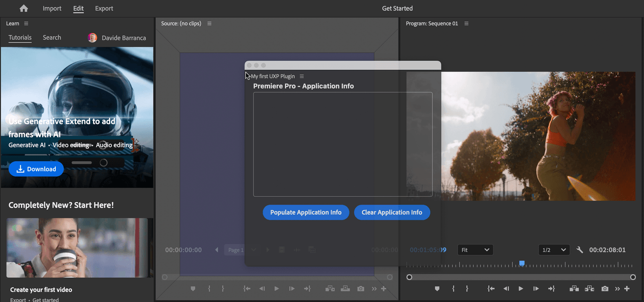644x302 pixels.
Task: Open the 1/2 playback resolution dropdown
Action: [x=553, y=250]
